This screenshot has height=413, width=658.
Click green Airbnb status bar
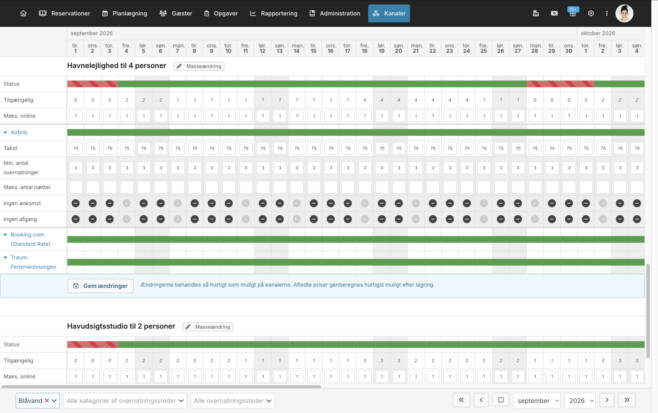click(x=356, y=132)
